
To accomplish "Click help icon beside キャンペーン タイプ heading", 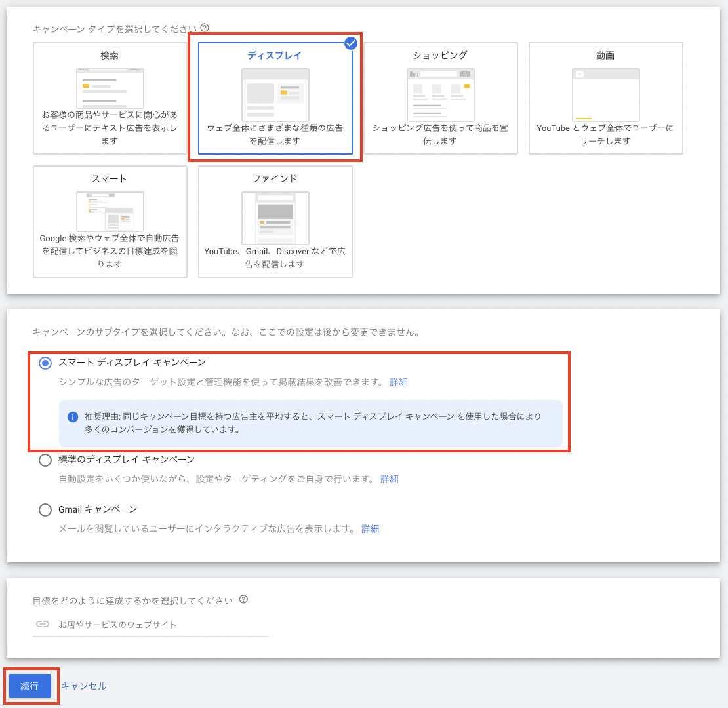I will tap(205, 28).
